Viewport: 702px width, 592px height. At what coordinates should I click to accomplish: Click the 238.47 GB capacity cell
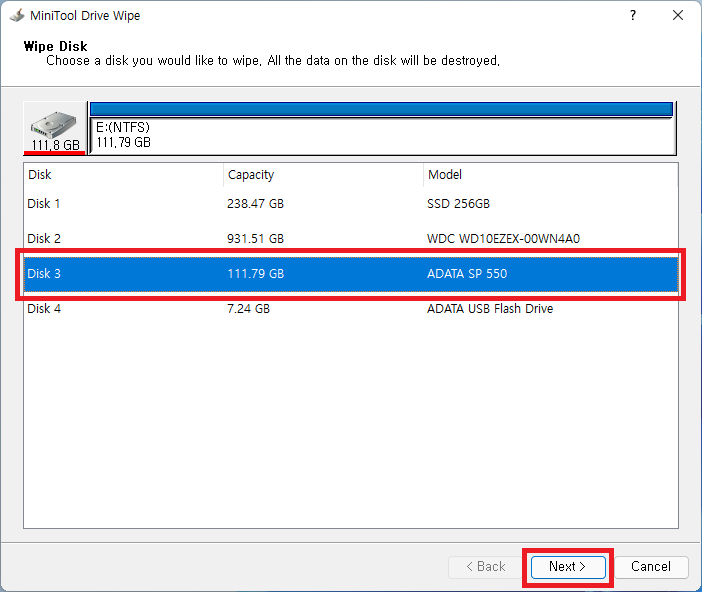(x=255, y=204)
